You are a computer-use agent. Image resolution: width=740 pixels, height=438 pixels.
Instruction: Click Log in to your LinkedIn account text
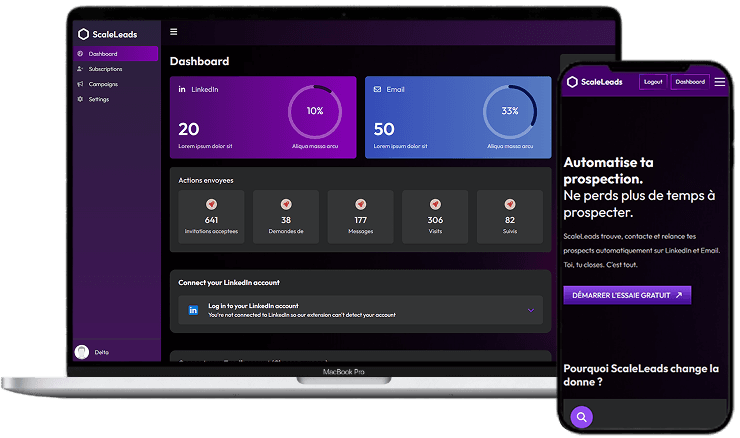(x=253, y=306)
